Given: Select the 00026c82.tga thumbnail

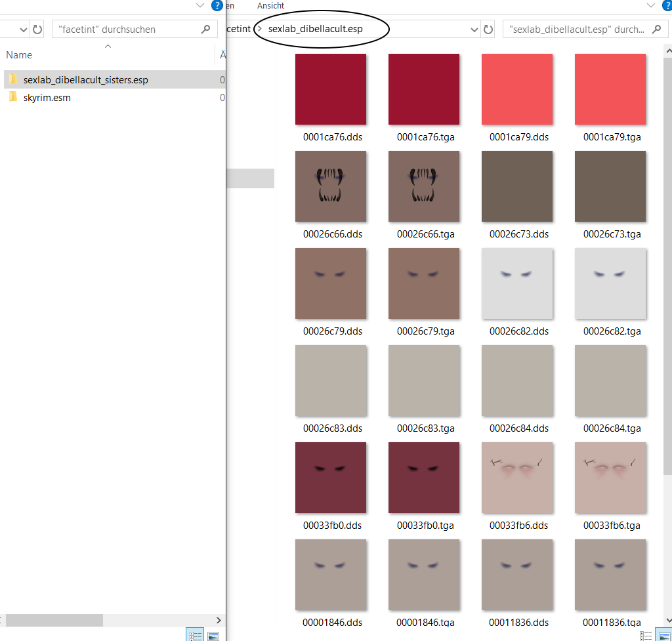Looking at the screenshot, I should tap(610, 283).
